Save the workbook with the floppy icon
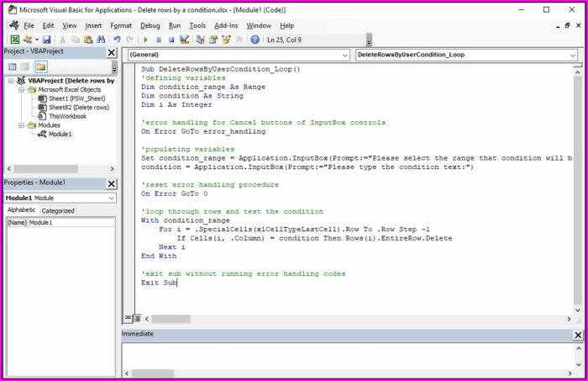 pos(46,40)
